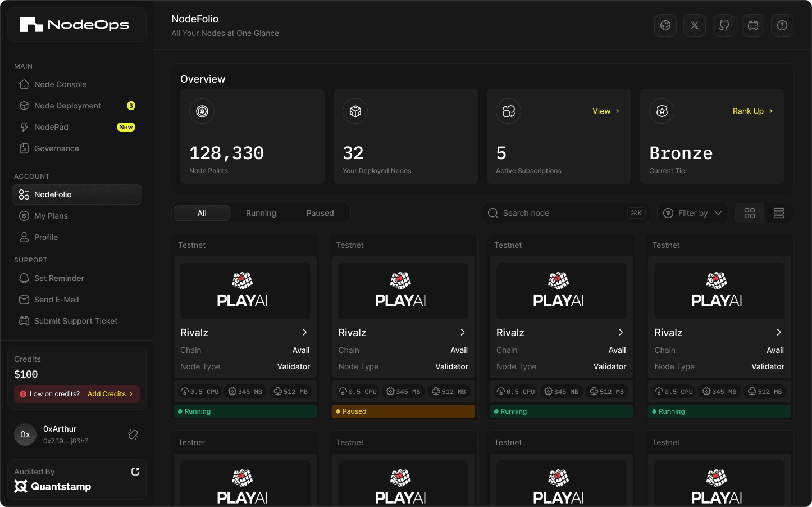This screenshot has height=507, width=812.
Task: Open the paused Rivalz node via its chevron
Action: tap(463, 332)
